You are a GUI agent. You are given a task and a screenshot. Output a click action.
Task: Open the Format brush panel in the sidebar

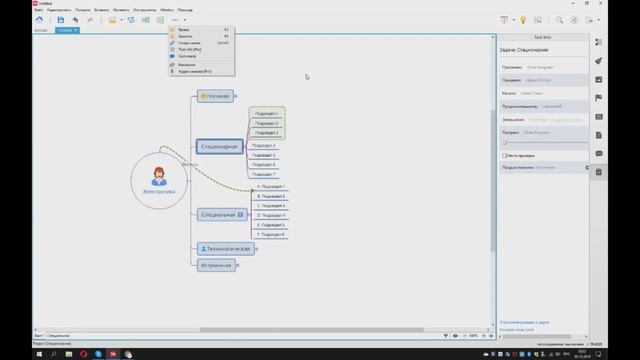coord(599,61)
